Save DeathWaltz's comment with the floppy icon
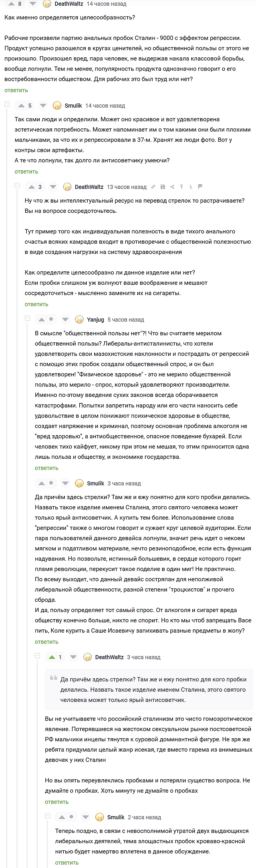This screenshot has width=256, height=868. pos(163,187)
